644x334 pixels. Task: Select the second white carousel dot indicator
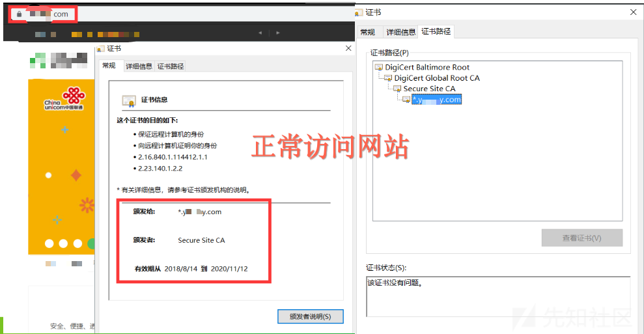click(x=63, y=244)
